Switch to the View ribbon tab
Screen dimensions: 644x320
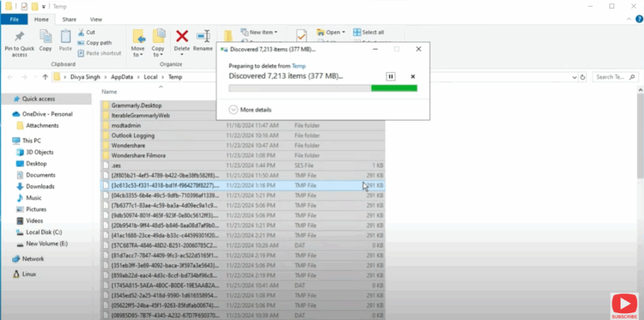pyautogui.click(x=96, y=19)
